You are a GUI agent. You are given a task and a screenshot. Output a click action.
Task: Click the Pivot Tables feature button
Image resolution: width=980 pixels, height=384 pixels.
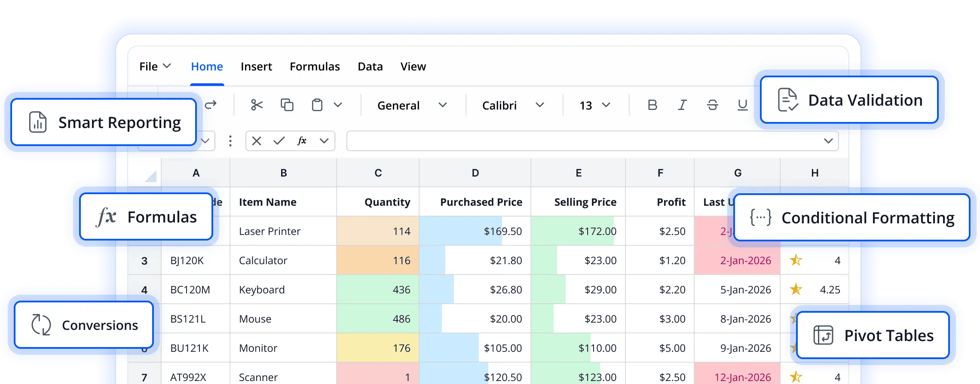click(873, 335)
